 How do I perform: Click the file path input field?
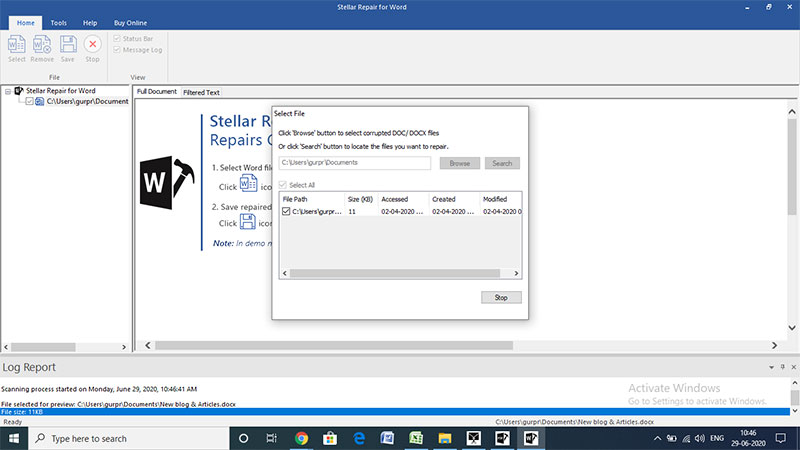(355, 163)
